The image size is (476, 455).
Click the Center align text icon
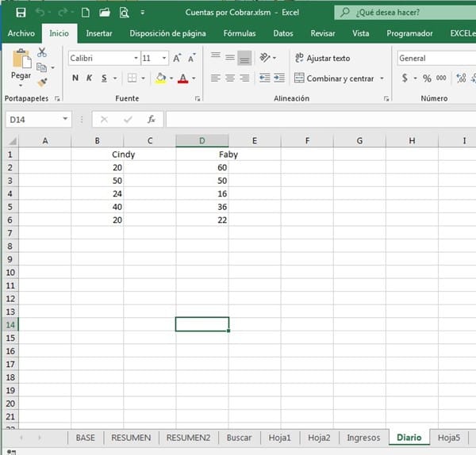[x=230, y=78]
